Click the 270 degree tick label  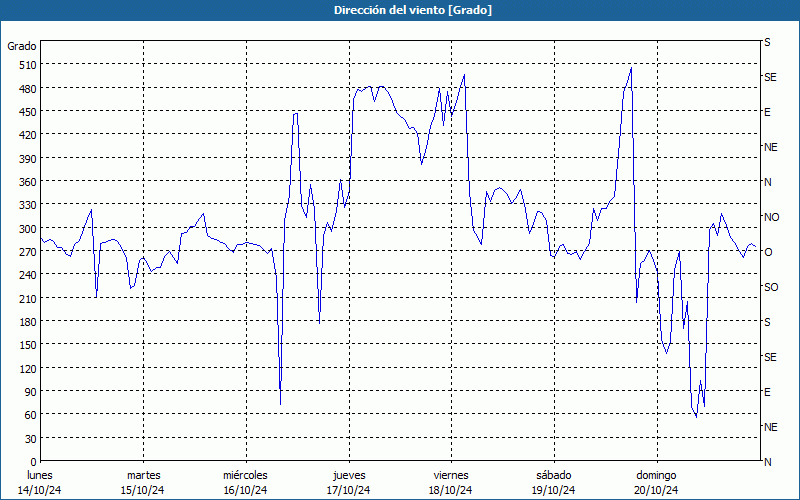[28, 252]
